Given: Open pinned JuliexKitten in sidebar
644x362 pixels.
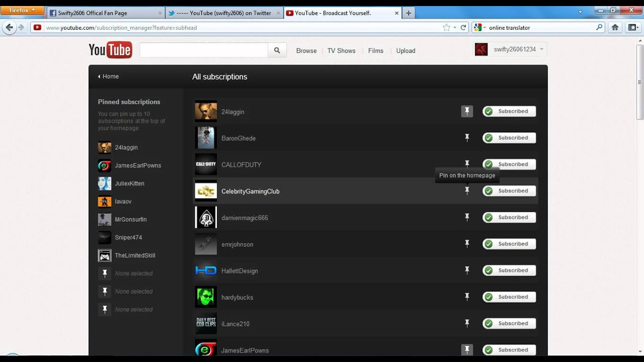Looking at the screenshot, I should click(129, 184).
